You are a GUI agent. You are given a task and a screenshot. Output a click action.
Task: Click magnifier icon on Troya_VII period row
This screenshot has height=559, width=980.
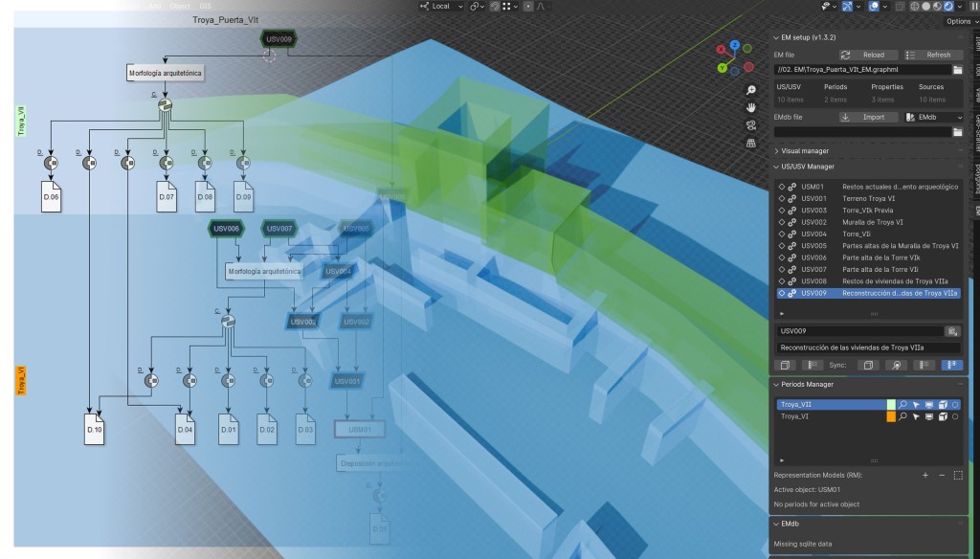pos(902,405)
